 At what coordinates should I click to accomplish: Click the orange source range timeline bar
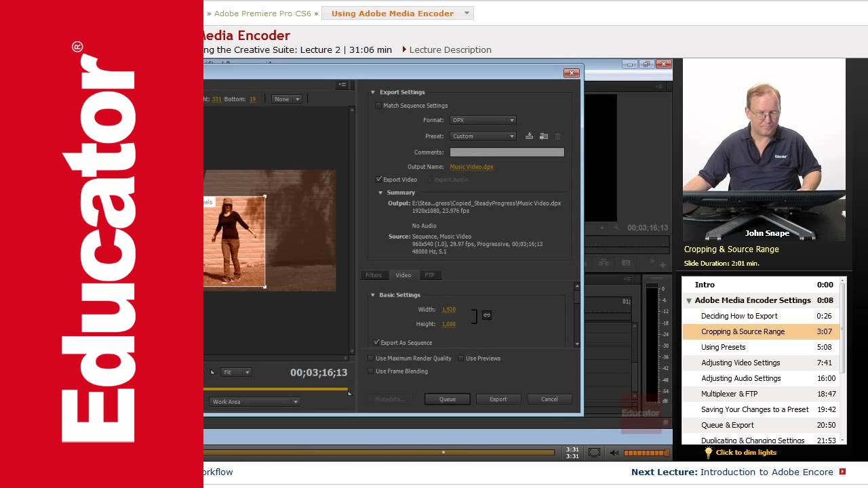[x=276, y=389]
